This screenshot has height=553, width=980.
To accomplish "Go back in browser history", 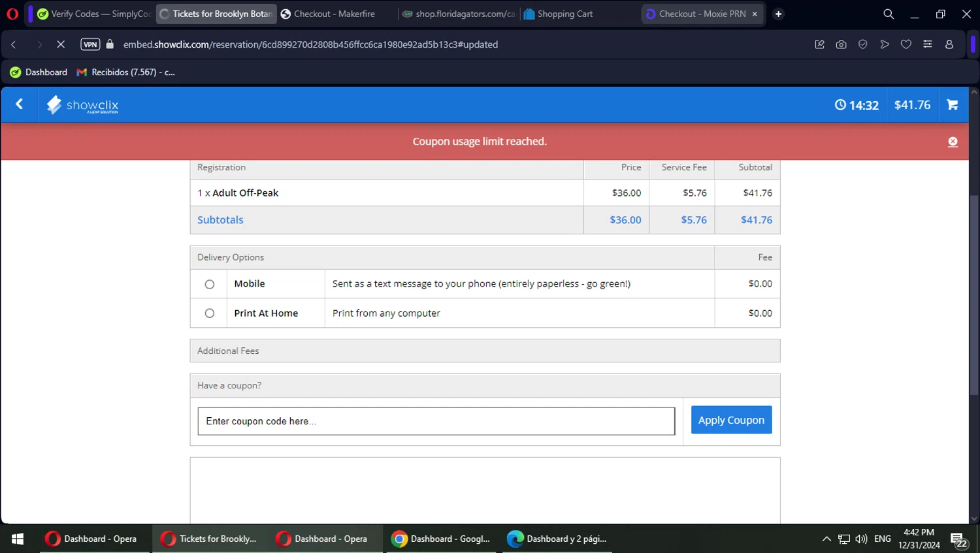I will point(14,44).
